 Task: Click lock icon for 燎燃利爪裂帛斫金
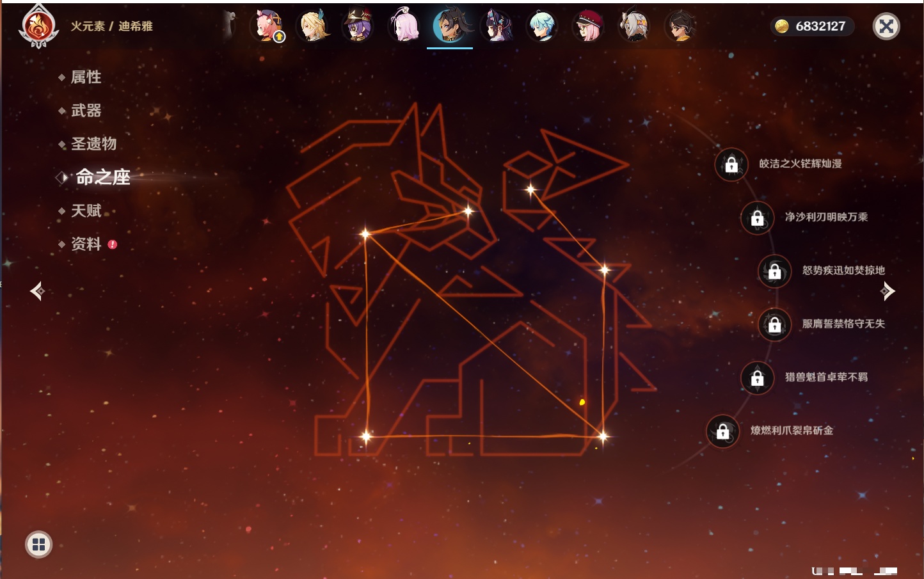[723, 431]
